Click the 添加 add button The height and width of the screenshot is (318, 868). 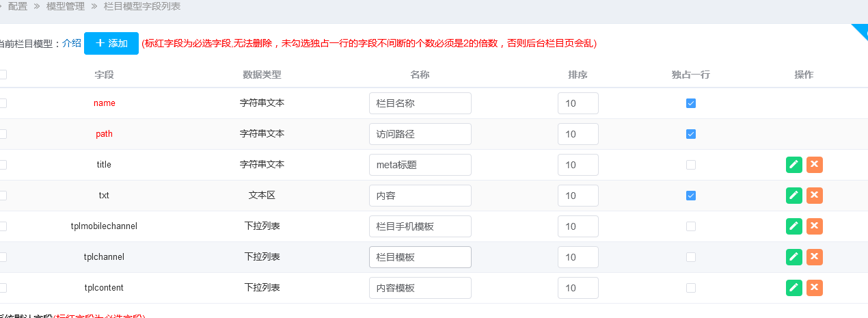click(x=111, y=43)
